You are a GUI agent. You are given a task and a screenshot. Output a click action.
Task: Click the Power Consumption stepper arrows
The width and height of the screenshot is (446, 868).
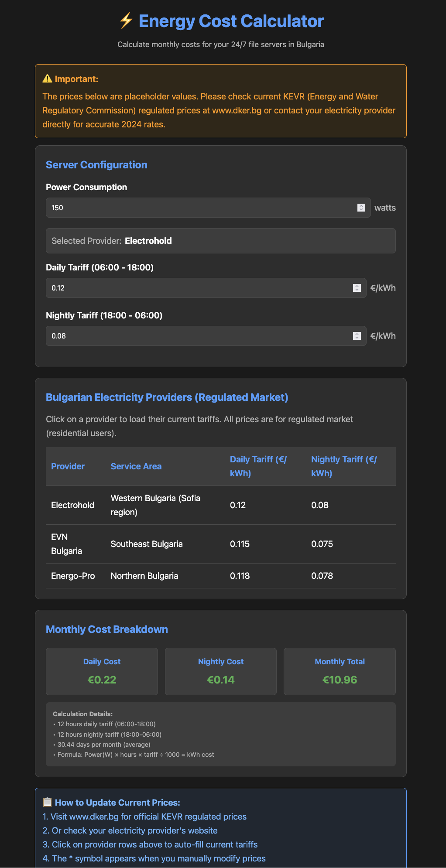click(361, 208)
